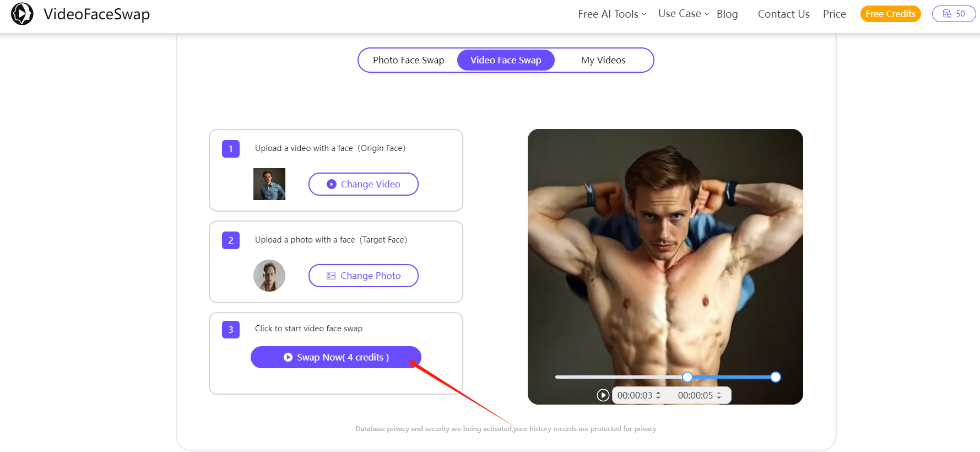Viewport: 980px width, 452px height.
Task: Switch to Photo Face Swap tab
Action: [x=408, y=60]
